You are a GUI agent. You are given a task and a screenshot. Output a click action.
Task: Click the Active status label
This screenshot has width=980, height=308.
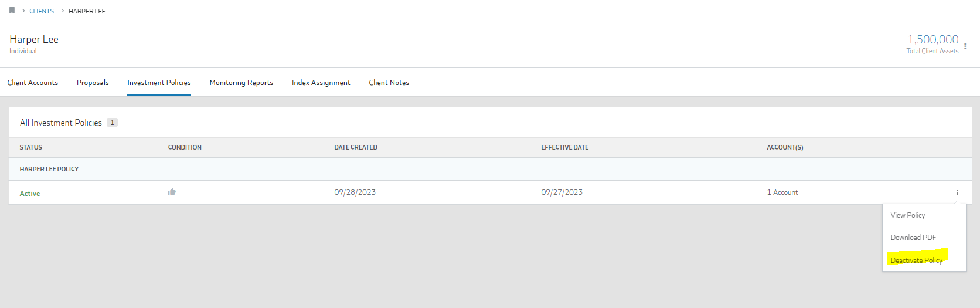[30, 194]
